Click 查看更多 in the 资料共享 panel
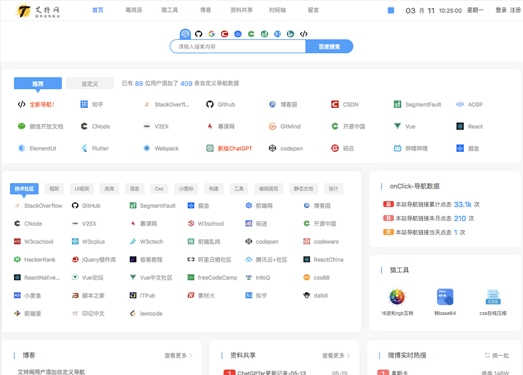 tap(336, 356)
